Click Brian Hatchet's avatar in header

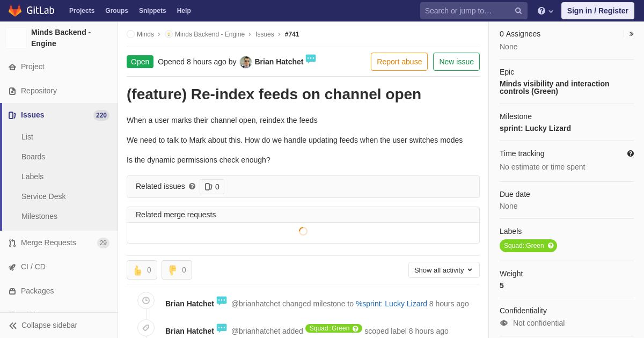point(246,62)
